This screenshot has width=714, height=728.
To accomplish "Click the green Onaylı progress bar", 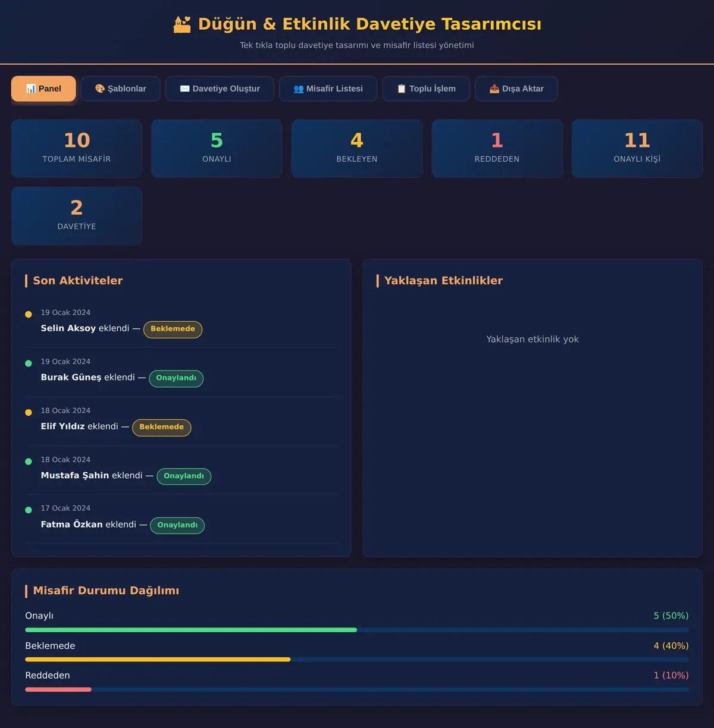I will (x=191, y=630).
